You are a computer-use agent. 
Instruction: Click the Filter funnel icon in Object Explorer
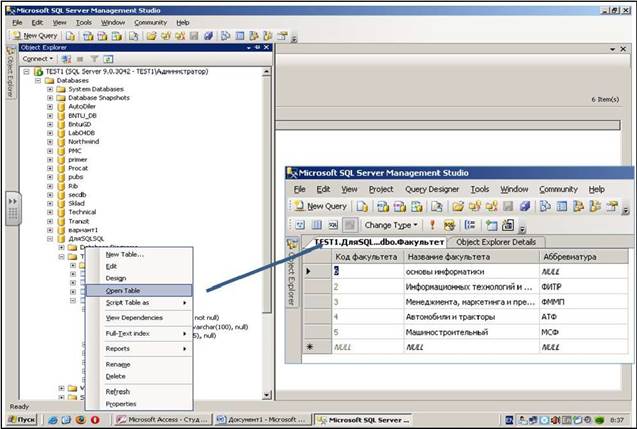click(x=94, y=59)
